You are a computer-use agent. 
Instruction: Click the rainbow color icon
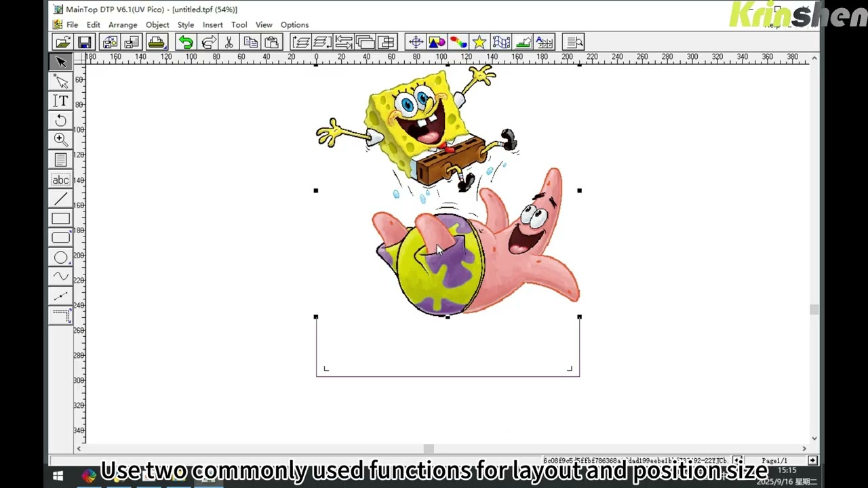tap(458, 42)
